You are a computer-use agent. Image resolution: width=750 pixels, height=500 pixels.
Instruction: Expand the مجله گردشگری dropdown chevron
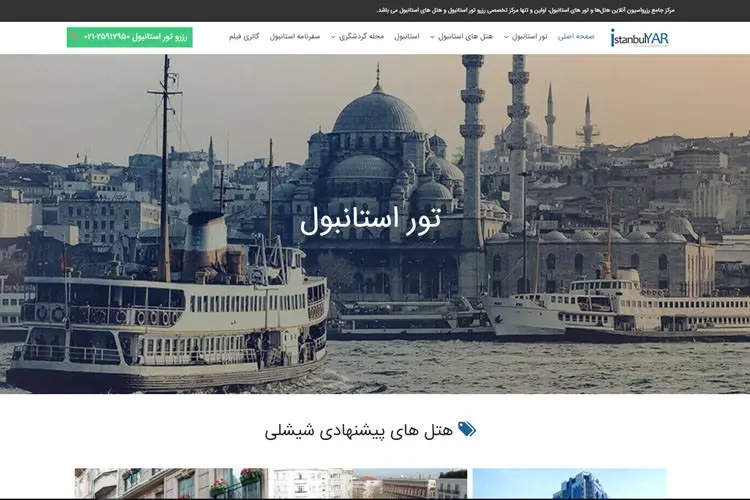pyautogui.click(x=333, y=37)
